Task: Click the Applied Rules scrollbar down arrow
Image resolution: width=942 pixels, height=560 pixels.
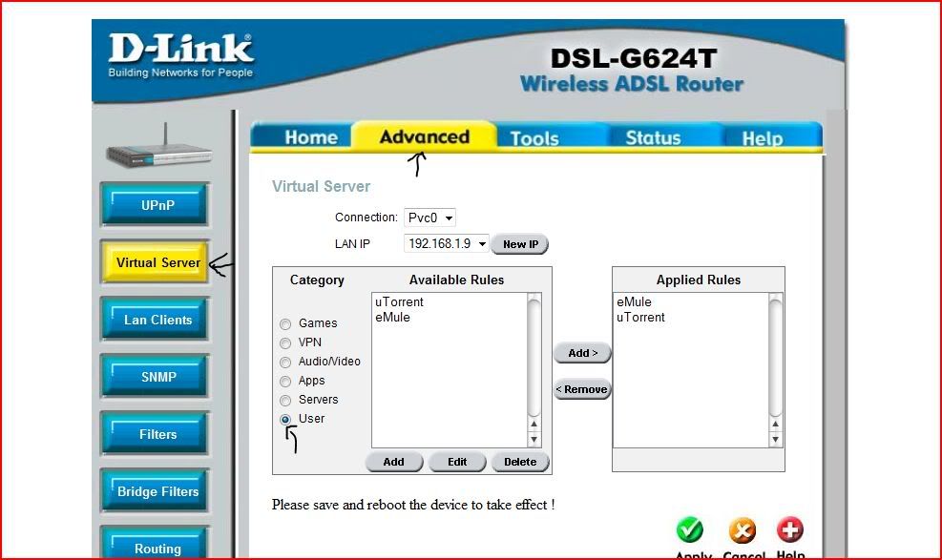Action: pyautogui.click(x=776, y=440)
